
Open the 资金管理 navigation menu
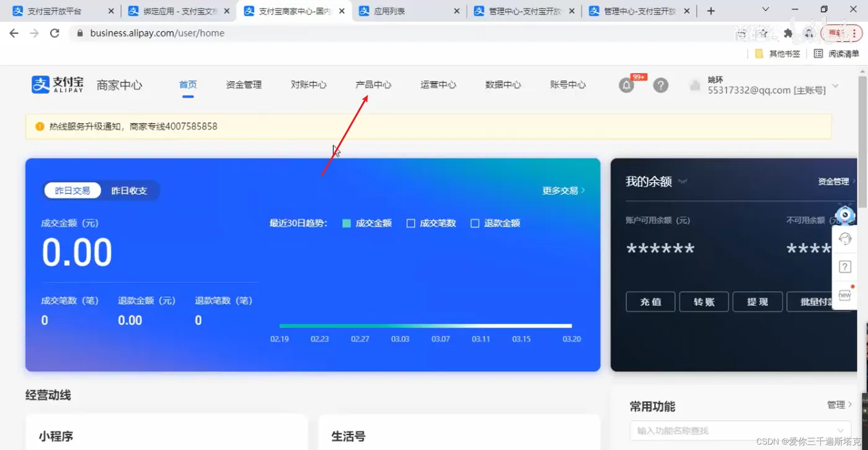point(244,85)
